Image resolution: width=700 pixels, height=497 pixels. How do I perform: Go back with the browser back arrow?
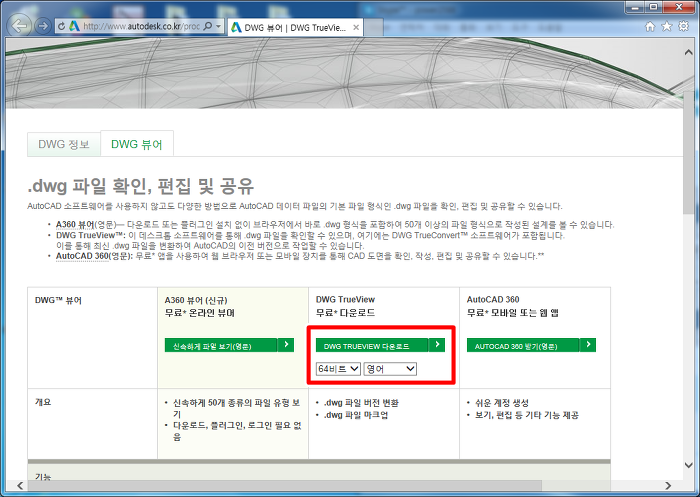click(x=20, y=26)
